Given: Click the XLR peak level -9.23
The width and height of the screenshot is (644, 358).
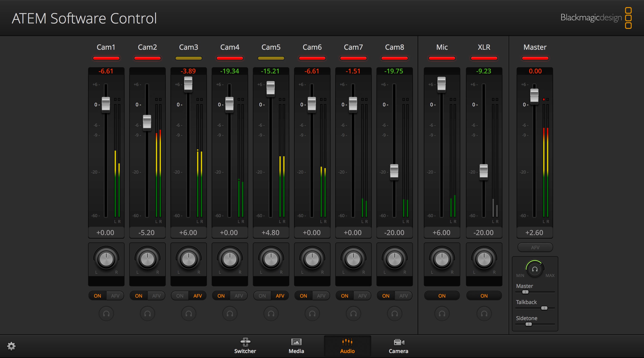Looking at the screenshot, I should [x=483, y=71].
